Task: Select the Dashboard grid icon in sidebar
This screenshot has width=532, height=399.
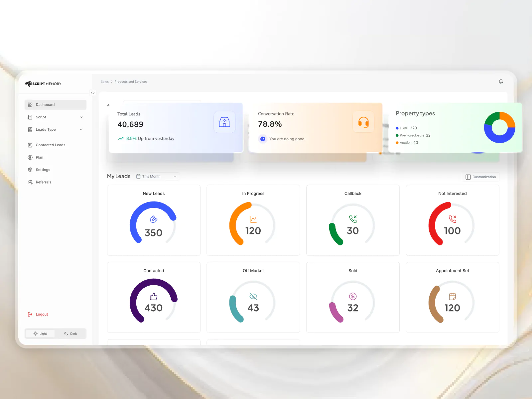Action: pos(30,104)
